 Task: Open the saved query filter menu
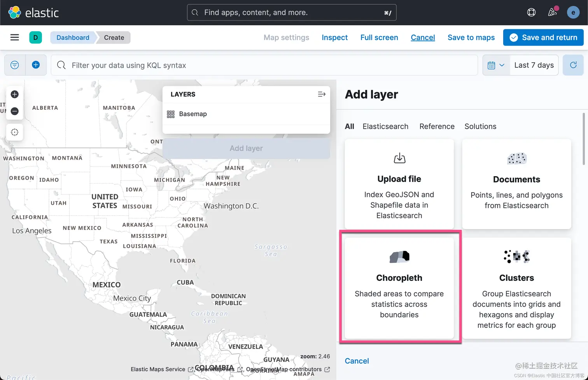[15, 65]
